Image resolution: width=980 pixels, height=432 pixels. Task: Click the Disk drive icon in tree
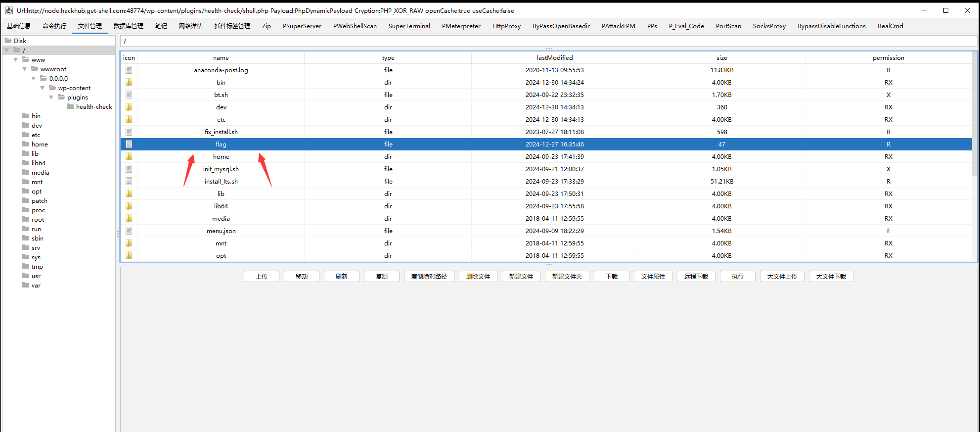[8, 41]
